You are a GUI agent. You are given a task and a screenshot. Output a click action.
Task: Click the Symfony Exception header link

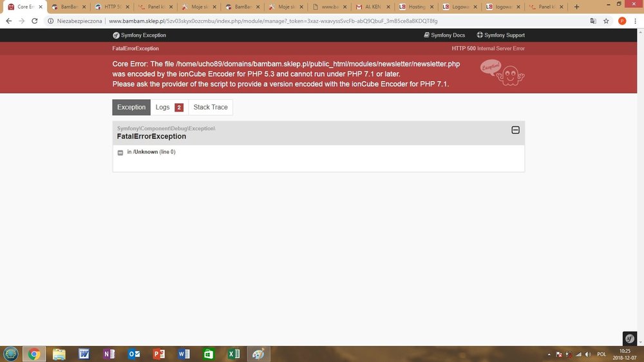[139, 35]
